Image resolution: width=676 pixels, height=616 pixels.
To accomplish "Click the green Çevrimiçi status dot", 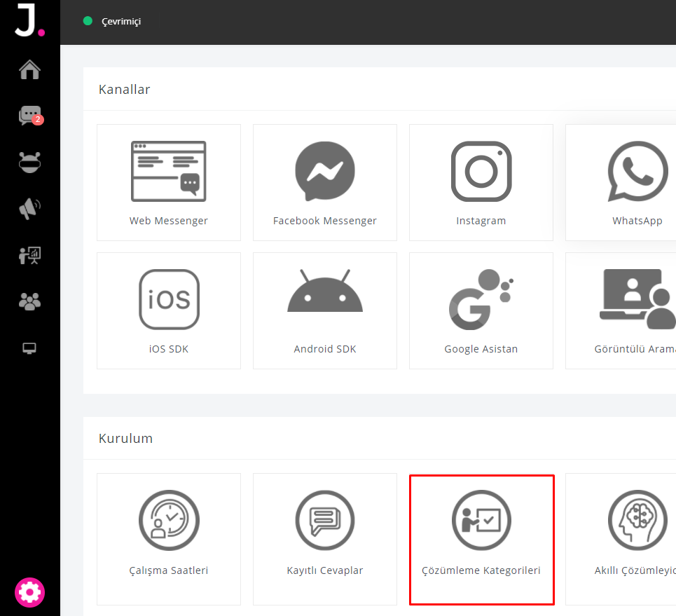I will [88, 21].
